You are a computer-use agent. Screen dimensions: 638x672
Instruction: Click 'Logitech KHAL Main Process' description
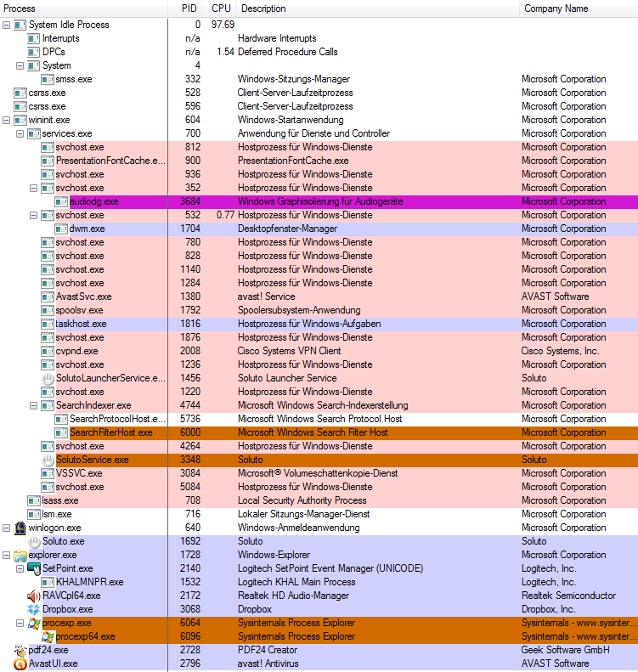coord(296,582)
